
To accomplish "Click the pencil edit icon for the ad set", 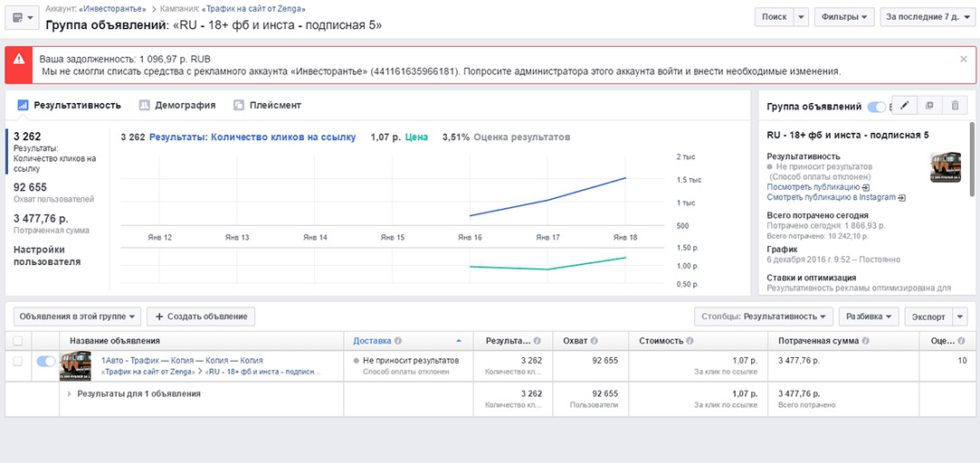I will point(904,106).
